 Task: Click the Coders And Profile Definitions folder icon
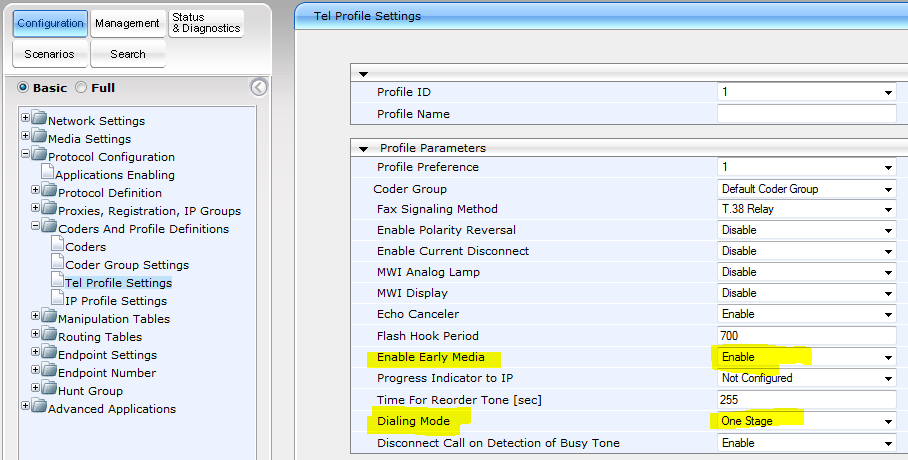point(50,225)
